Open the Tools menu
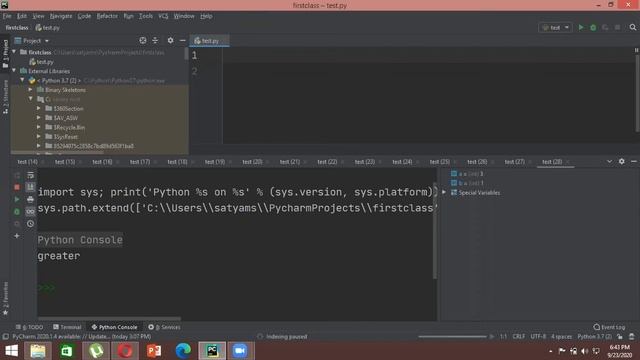 pos(146,16)
